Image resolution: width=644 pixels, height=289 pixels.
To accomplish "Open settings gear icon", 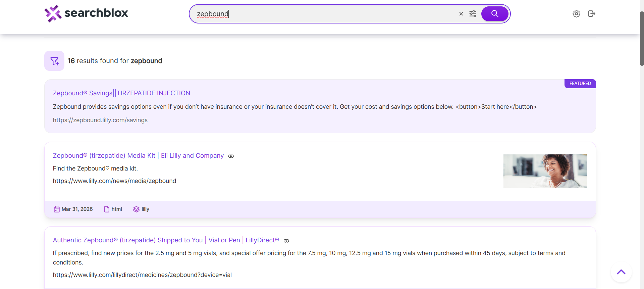I will click(576, 14).
